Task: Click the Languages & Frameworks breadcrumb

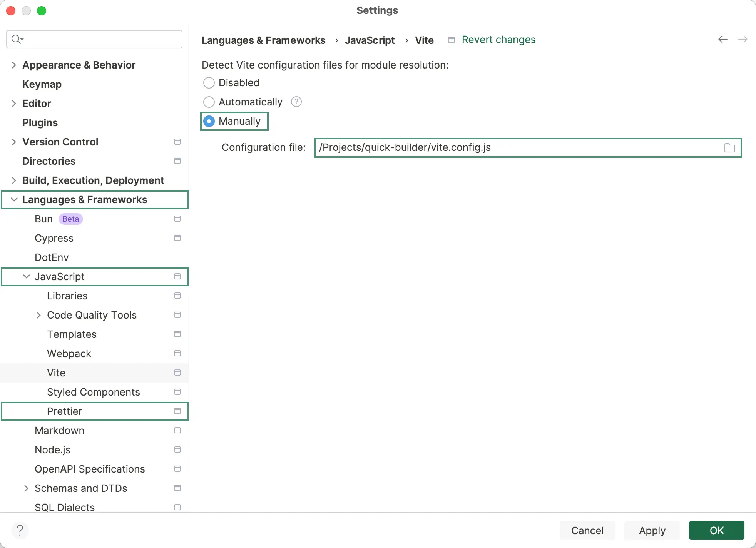Action: 264,40
